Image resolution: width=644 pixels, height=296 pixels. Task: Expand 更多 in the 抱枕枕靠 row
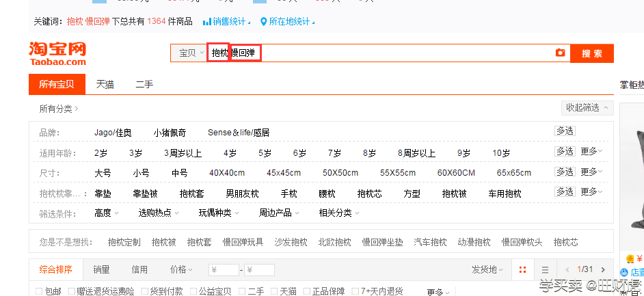(x=591, y=191)
